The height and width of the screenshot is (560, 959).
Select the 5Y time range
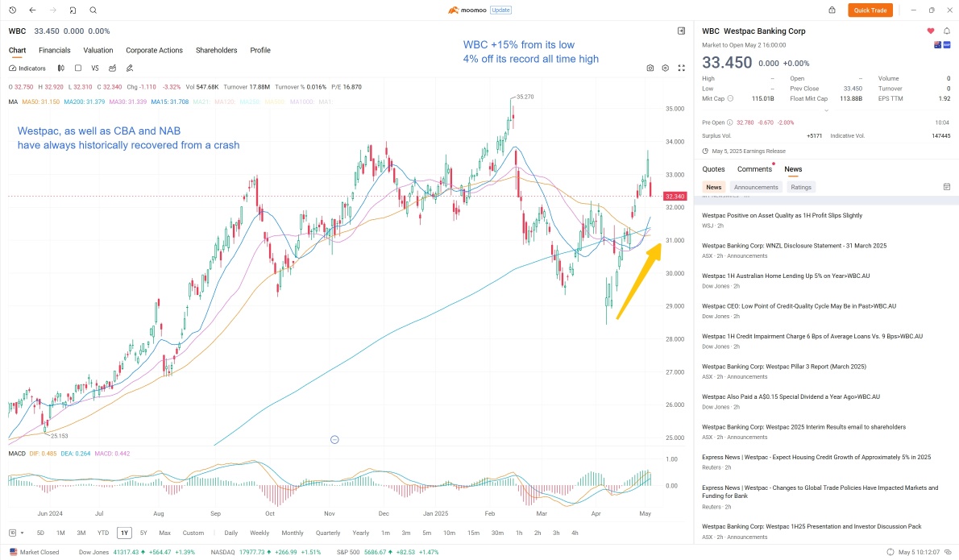[x=143, y=533]
